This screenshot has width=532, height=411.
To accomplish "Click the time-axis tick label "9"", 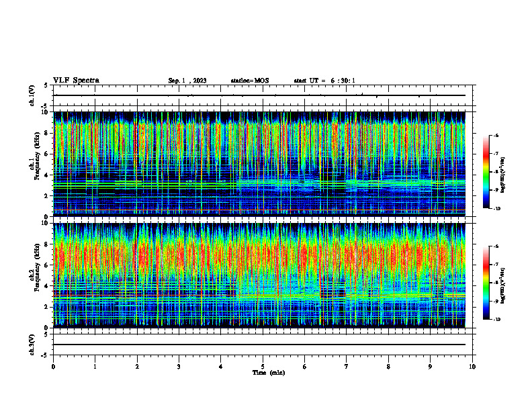I will click(430, 367).
